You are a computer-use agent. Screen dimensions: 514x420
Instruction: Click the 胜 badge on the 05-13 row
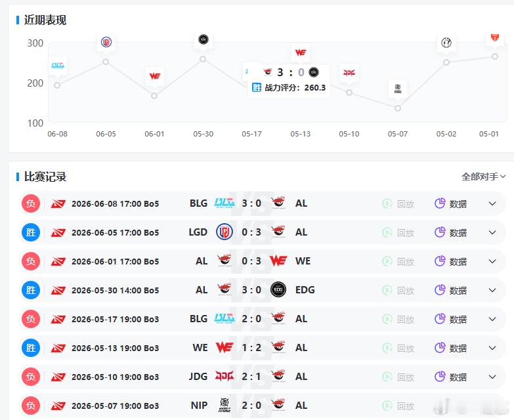pyautogui.click(x=31, y=348)
